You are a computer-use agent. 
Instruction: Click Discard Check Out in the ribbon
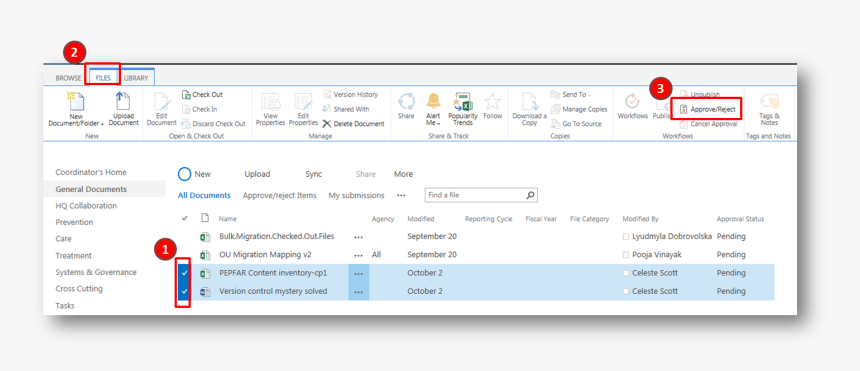coord(213,124)
